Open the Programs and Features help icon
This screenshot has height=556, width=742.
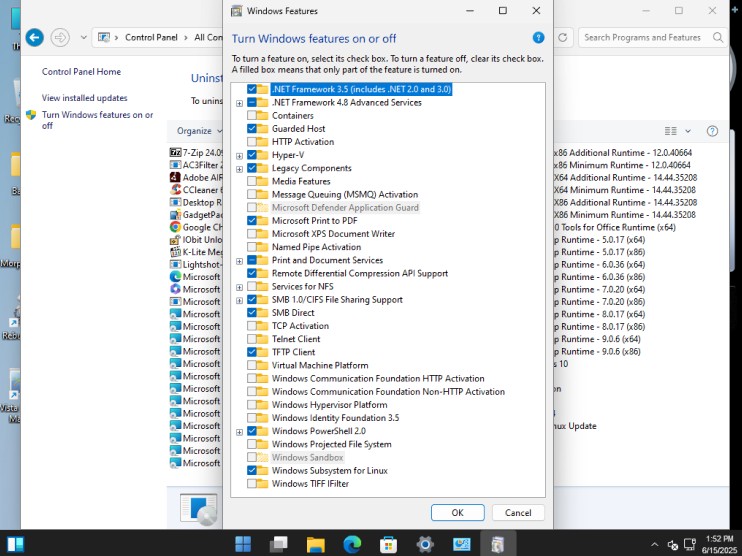[712, 131]
